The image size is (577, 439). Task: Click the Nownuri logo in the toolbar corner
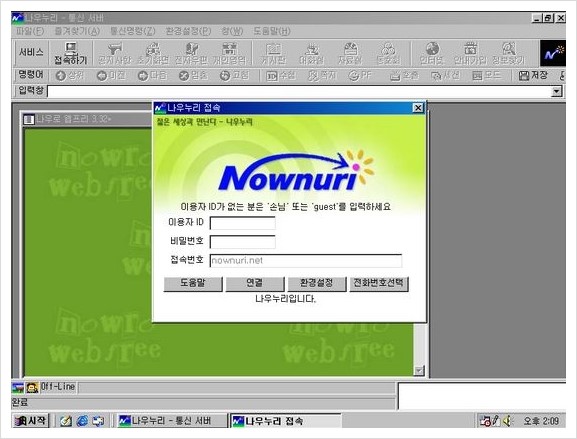pos(553,53)
